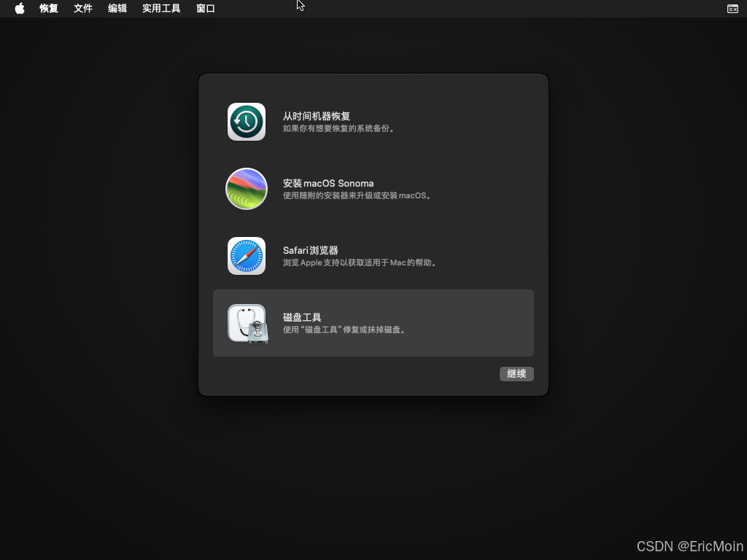Screen dimensions: 747x560
Task: Click the 继续 button
Action: [516, 374]
